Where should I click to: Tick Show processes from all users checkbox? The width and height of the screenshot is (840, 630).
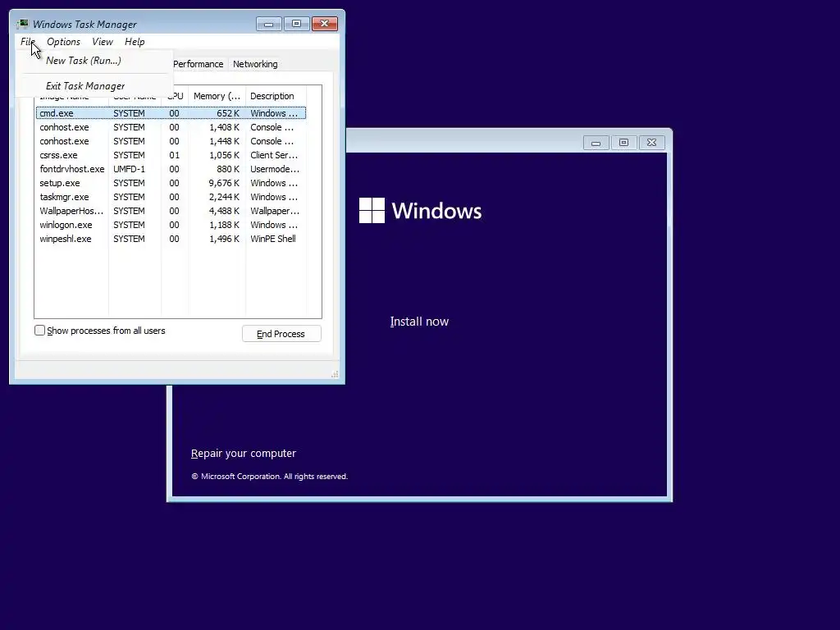39,331
